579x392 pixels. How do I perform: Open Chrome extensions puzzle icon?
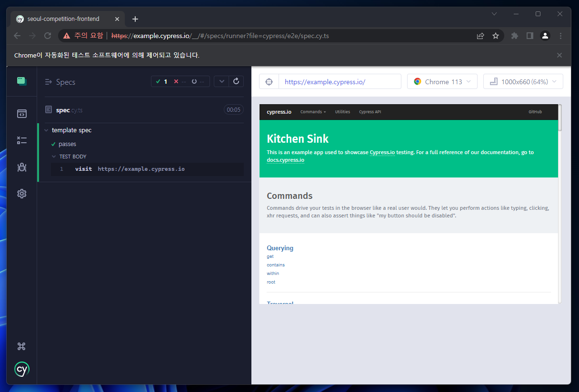pos(514,36)
